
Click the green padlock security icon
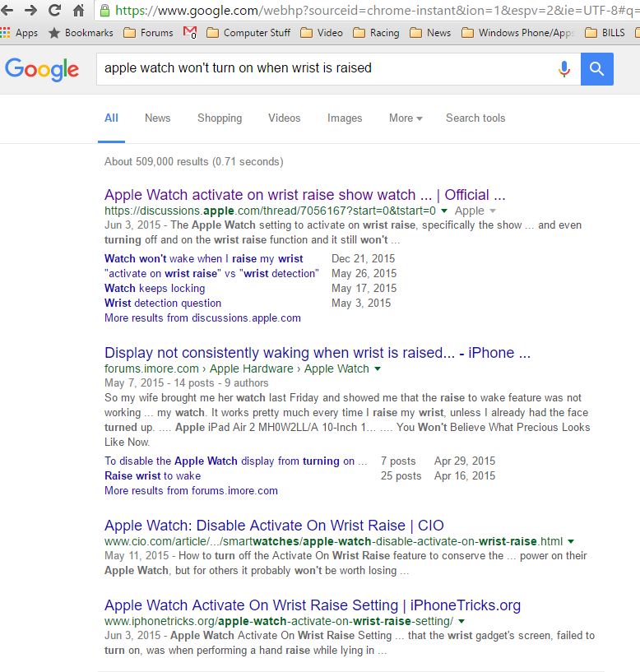(104, 11)
